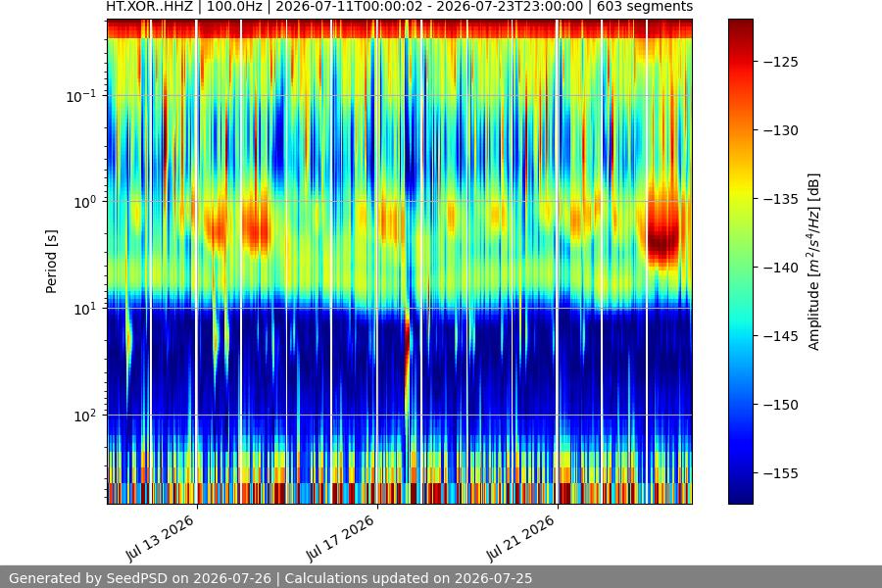Click the 10² period tick label
This screenshot has height=588, width=882.
coord(84,416)
